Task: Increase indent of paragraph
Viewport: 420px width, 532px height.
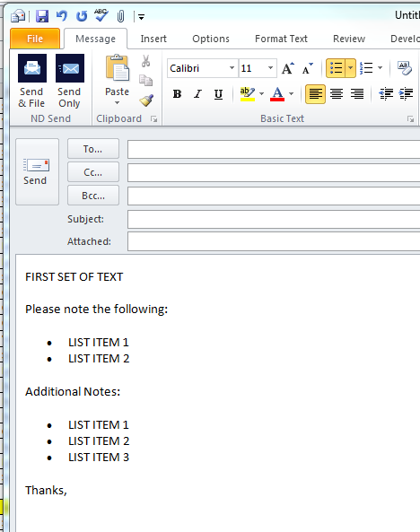Action: [x=407, y=94]
